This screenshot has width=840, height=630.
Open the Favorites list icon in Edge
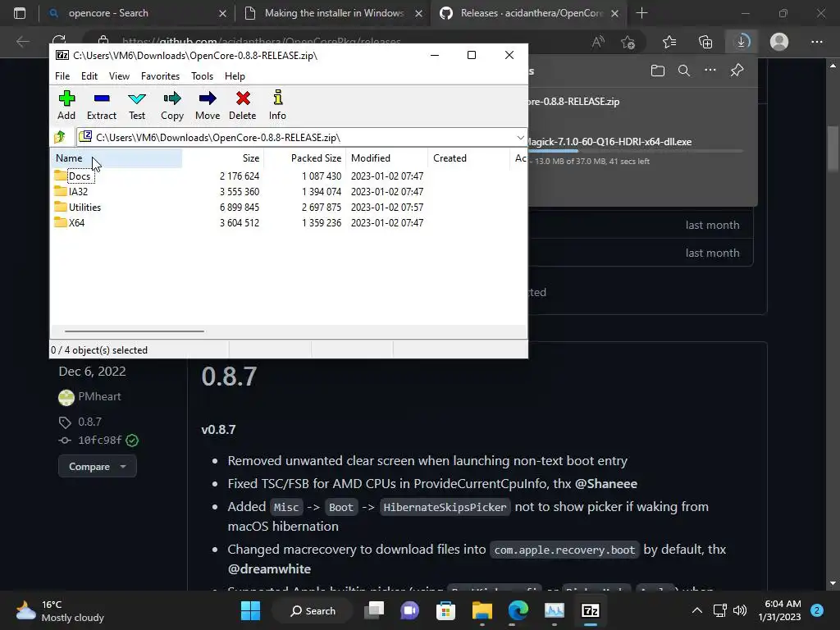669,41
